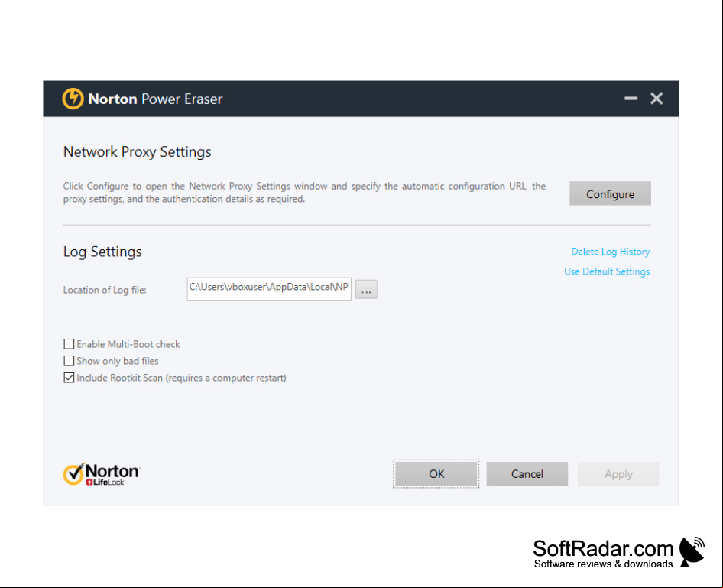Click the log file location path field

click(269, 289)
